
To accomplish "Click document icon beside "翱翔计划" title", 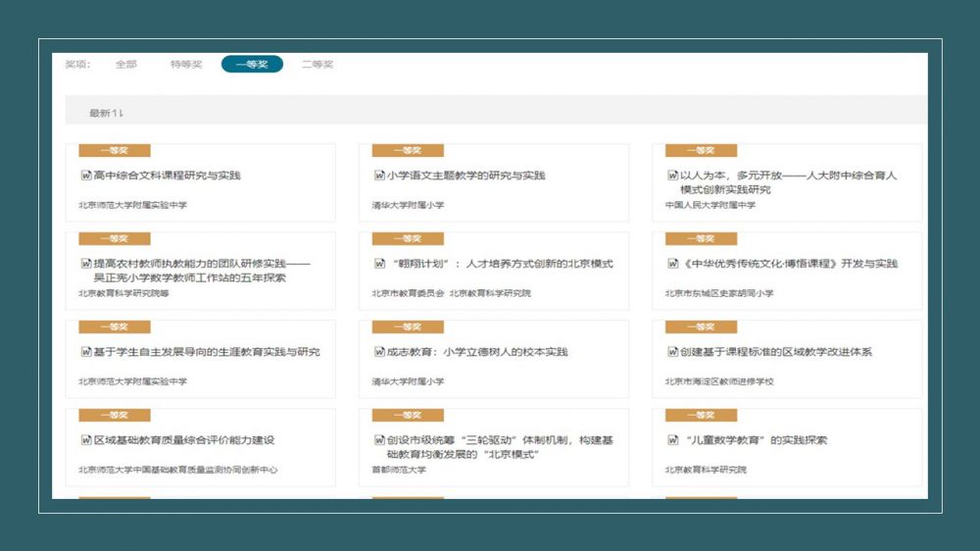I will (x=379, y=263).
